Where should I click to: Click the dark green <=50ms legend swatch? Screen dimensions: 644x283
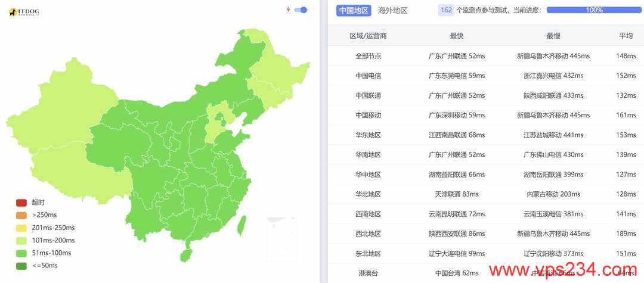pyautogui.click(x=21, y=266)
